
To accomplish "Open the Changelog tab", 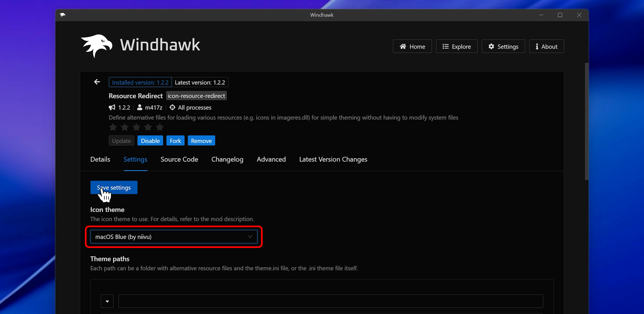I will [x=227, y=160].
